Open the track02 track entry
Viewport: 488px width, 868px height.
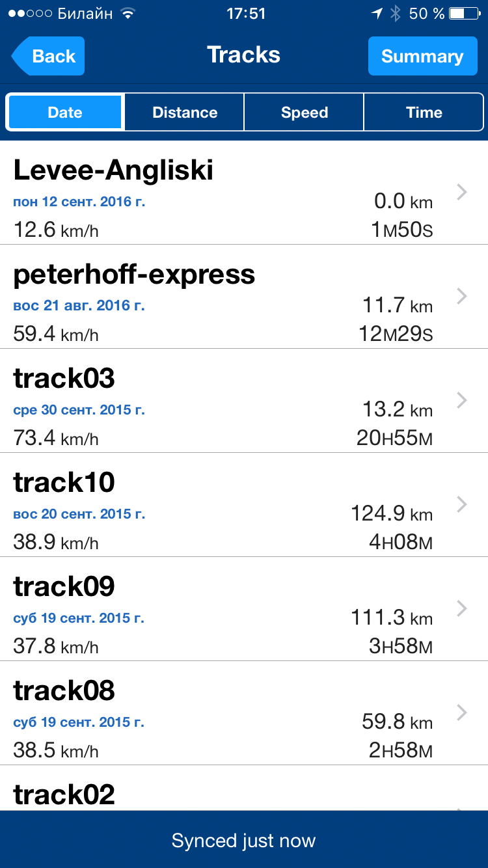point(64,794)
